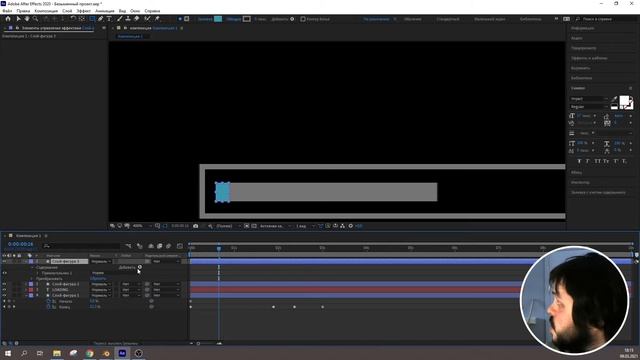Screen dimensions: 640x360
Task: Click the timeline current timecode field
Action: coord(20,244)
